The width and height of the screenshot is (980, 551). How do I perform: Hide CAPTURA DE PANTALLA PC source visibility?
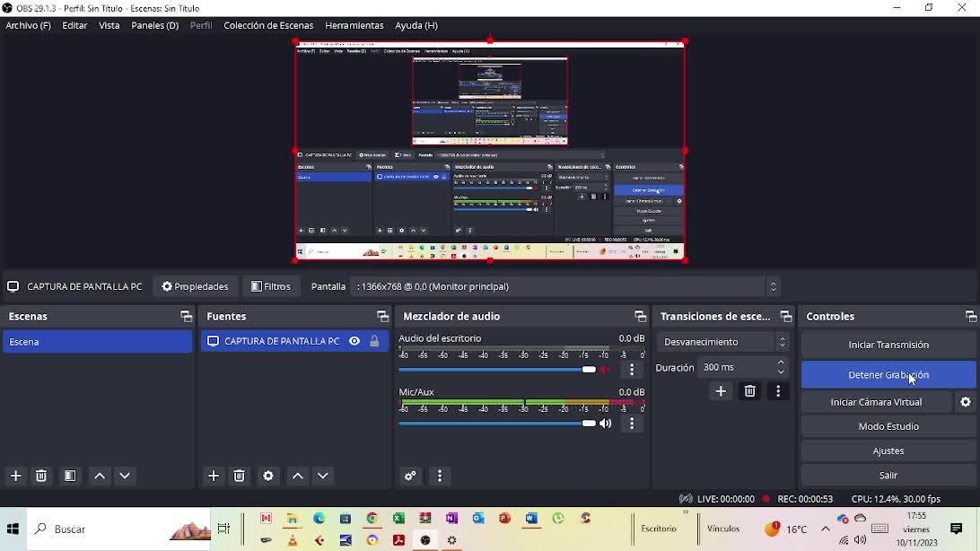tap(354, 342)
